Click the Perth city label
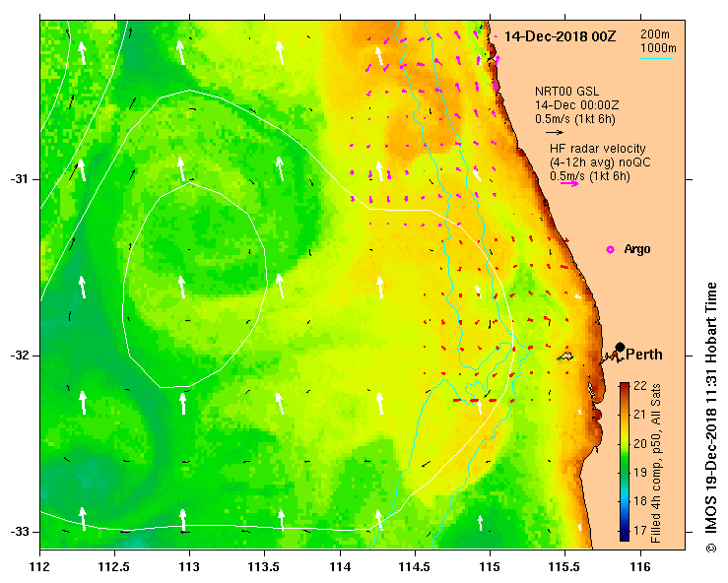 (x=644, y=355)
